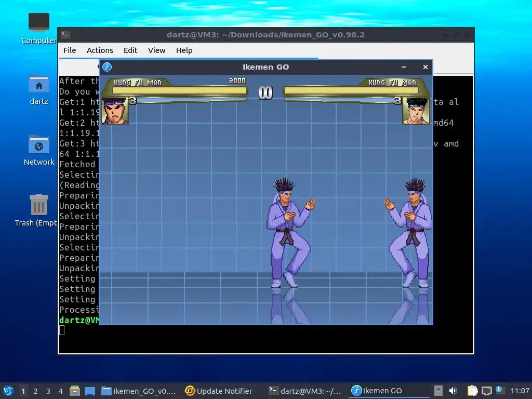Click the 11:07 taskbar clock
The image size is (532, 399).
pos(520,391)
